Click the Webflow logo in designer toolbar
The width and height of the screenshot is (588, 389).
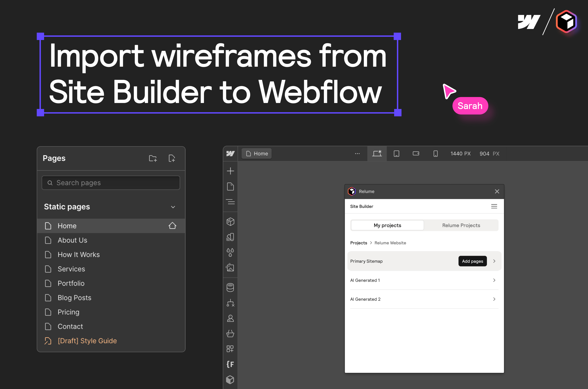(x=230, y=154)
